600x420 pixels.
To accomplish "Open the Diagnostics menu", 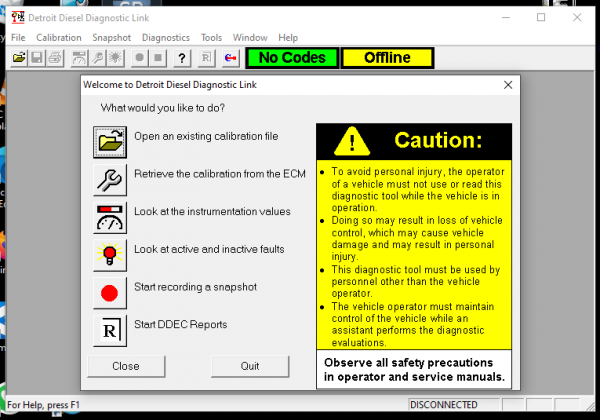I will 166,37.
